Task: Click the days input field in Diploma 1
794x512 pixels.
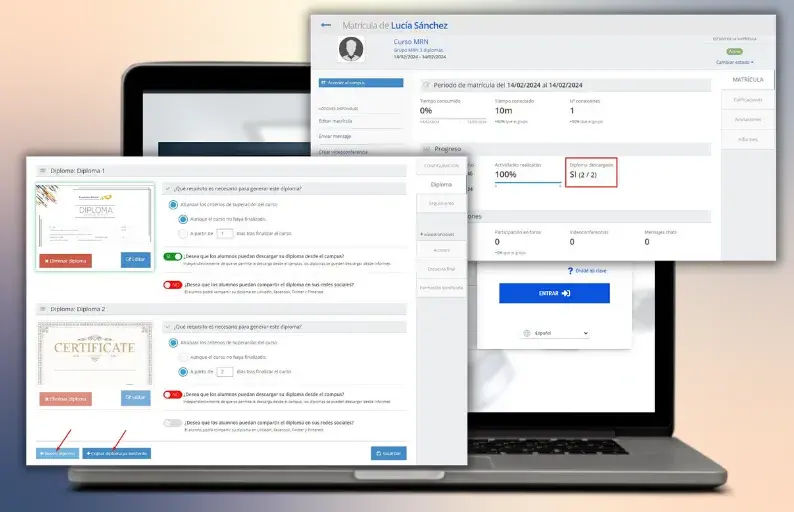Action: point(224,233)
